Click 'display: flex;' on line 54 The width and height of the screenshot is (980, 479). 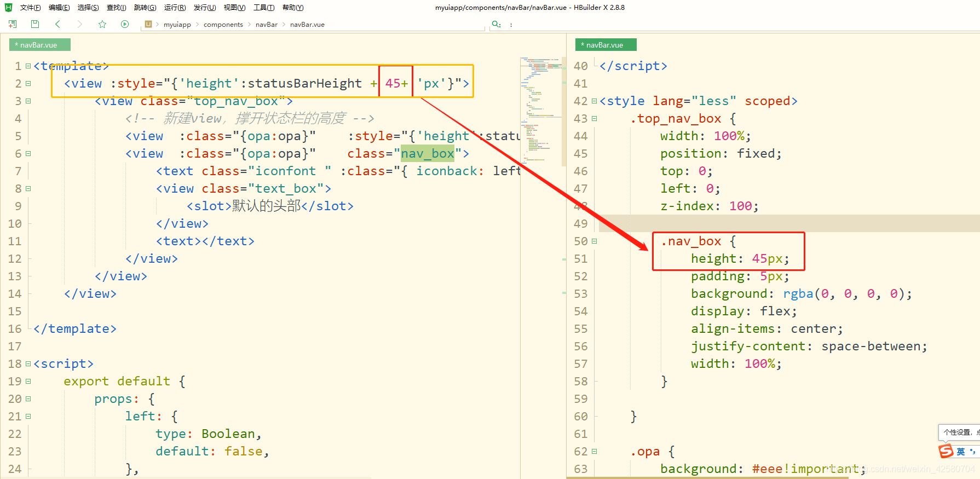743,311
